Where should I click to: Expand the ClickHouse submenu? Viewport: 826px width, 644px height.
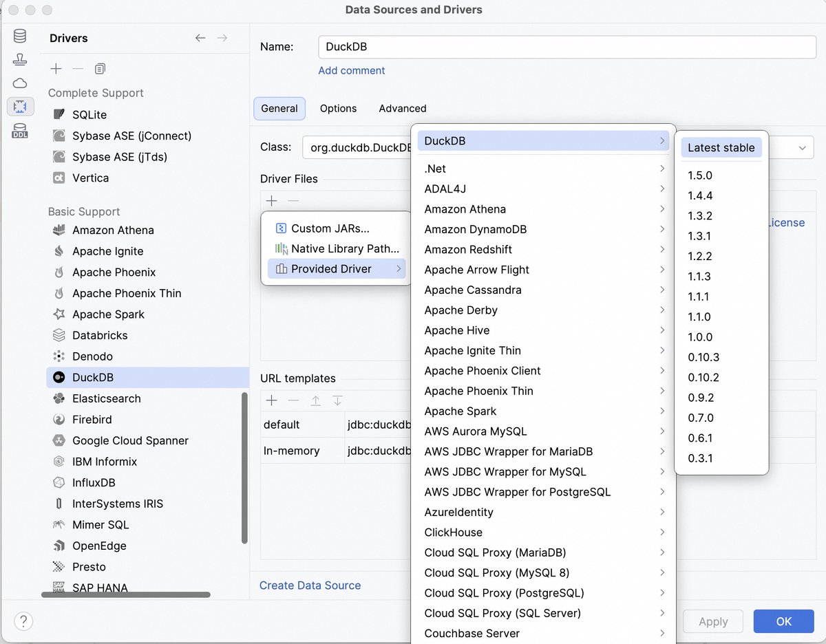coord(544,532)
